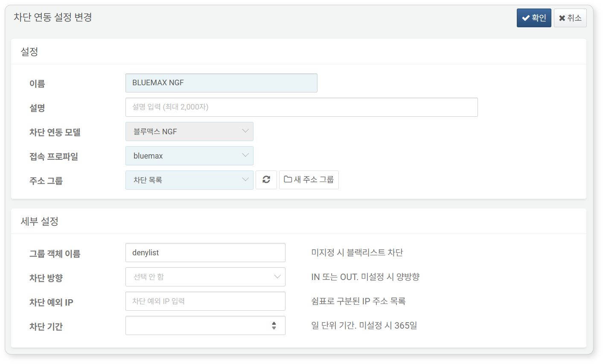
Task: Click the 세부 설정 section heading
Action: click(x=39, y=221)
